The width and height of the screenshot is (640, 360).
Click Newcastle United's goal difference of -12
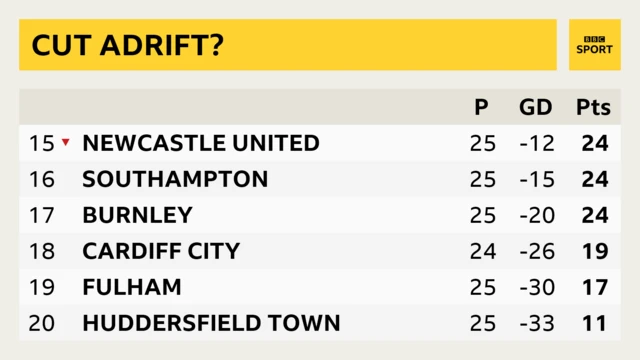[537, 143]
